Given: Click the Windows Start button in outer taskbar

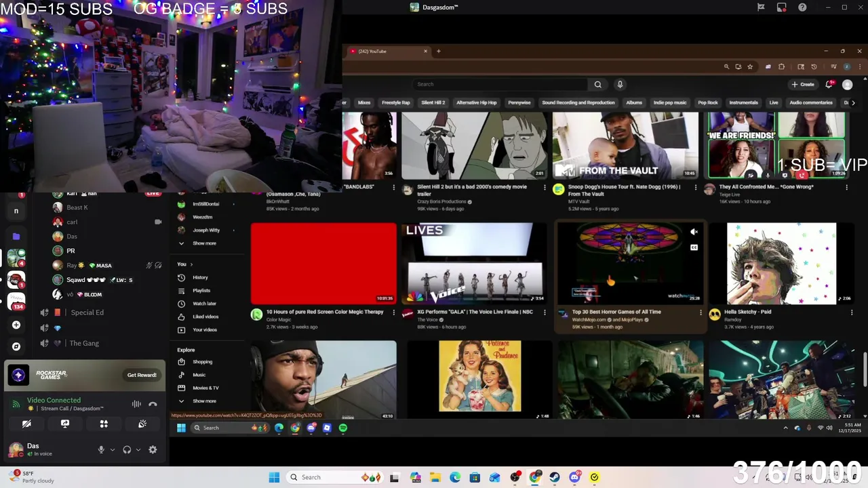Looking at the screenshot, I should [x=274, y=477].
